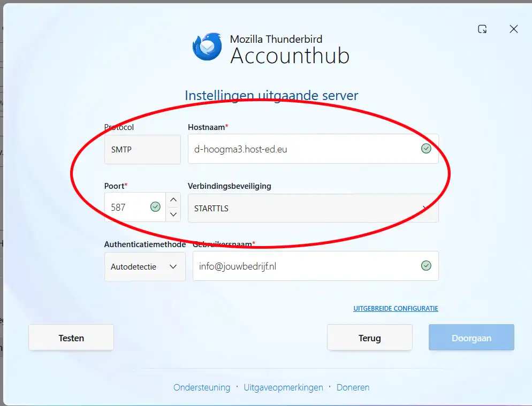Click into the Gebruikersnaam email field
Image resolution: width=532 pixels, height=406 pixels.
[x=305, y=266]
